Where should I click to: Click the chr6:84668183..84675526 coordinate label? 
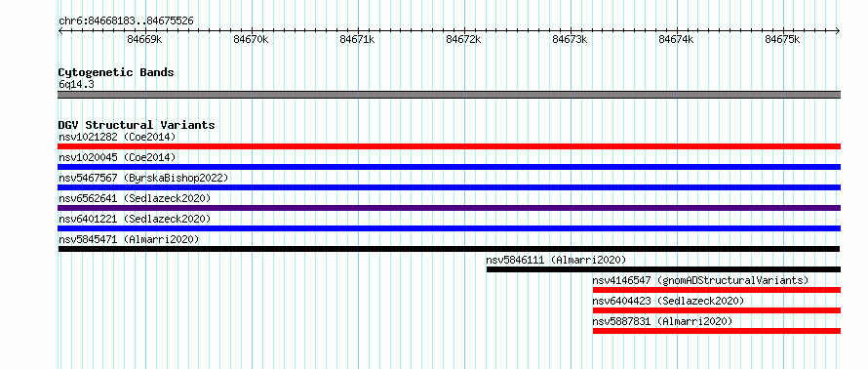click(126, 21)
